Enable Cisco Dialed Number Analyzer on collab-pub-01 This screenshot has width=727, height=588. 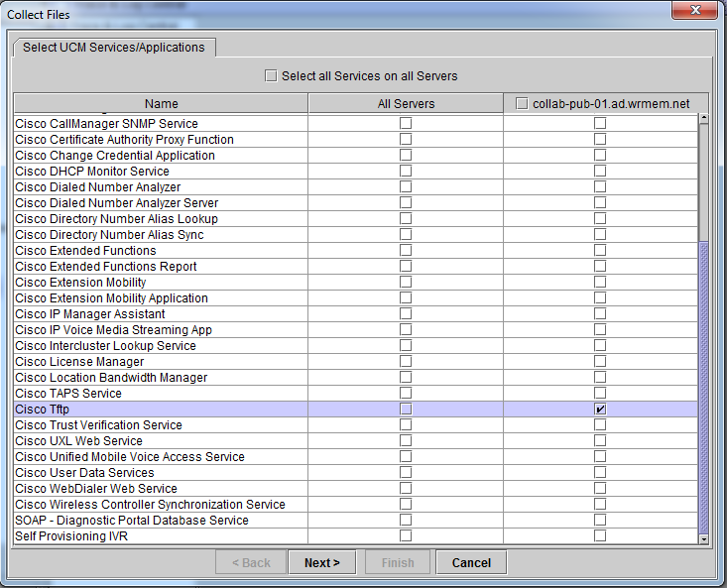pos(600,186)
